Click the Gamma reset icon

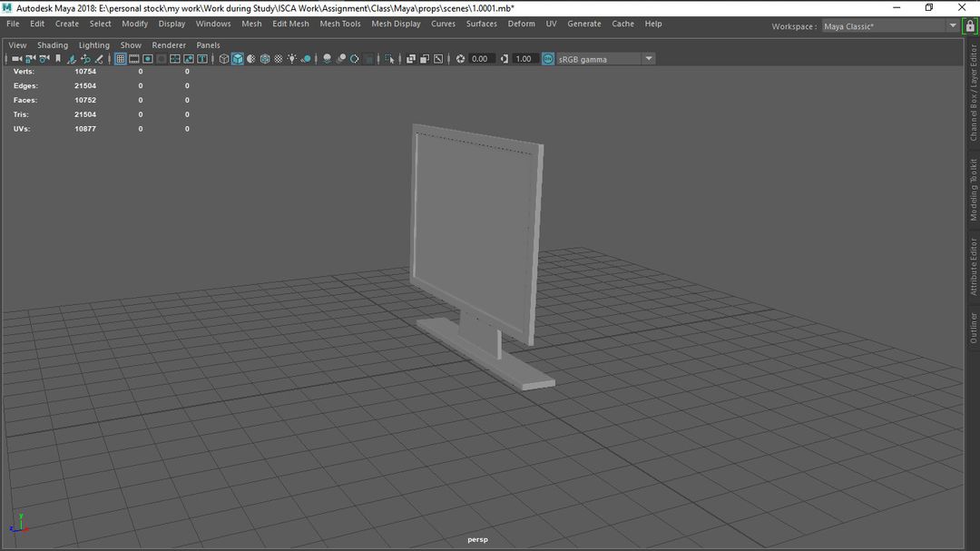click(505, 59)
